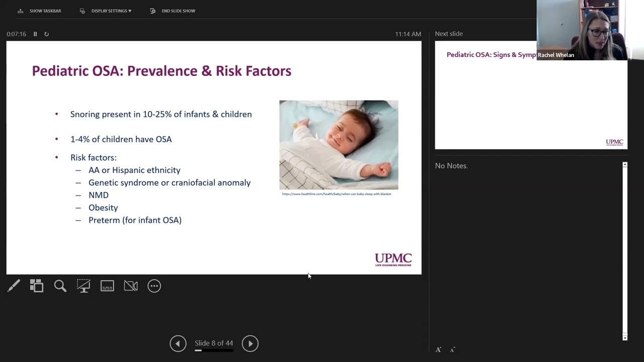
Task: Click 'Preterm (for infant OSA)' text
Action: (x=135, y=220)
